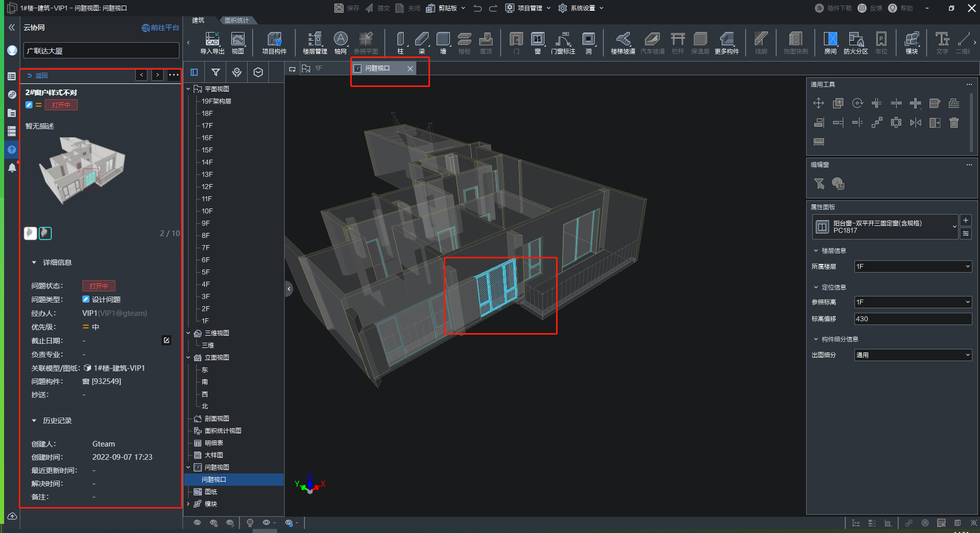Collapse the 平面视图 tree node
Screen dimensions: 980x533
pos(189,89)
